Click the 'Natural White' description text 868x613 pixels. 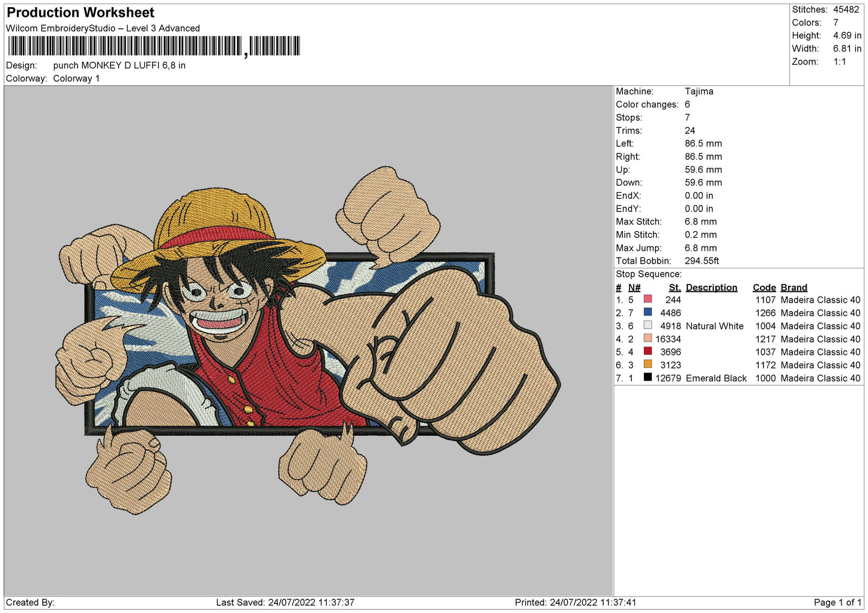715,326
